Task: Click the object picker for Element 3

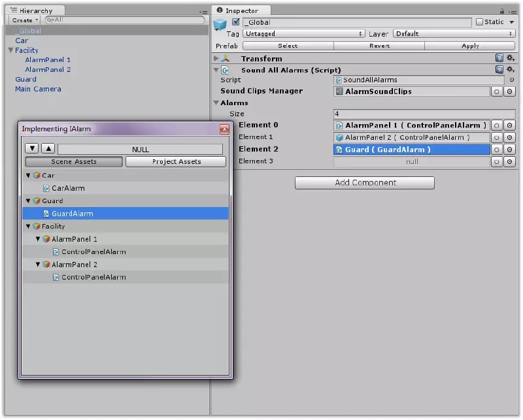Action: pos(509,161)
